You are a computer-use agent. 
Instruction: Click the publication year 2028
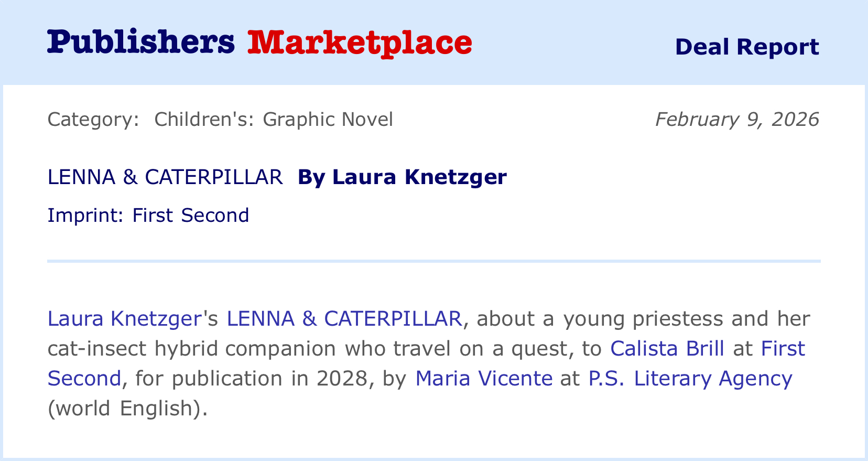[342, 379]
